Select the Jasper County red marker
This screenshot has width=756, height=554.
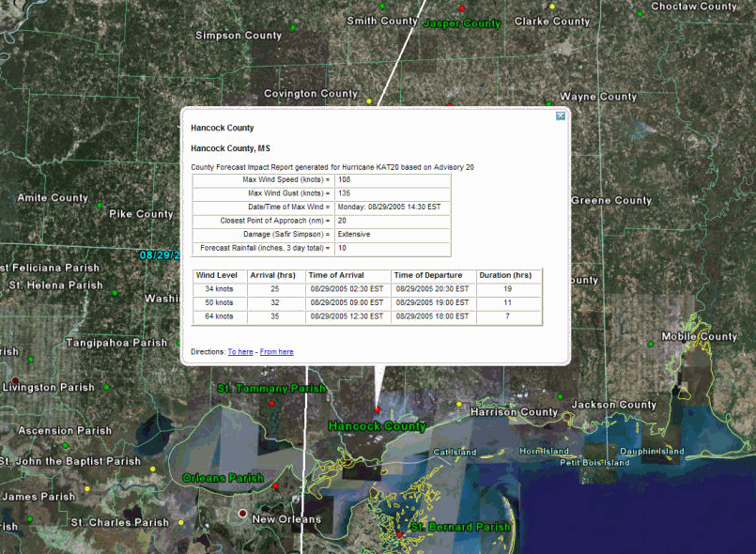coord(461,8)
